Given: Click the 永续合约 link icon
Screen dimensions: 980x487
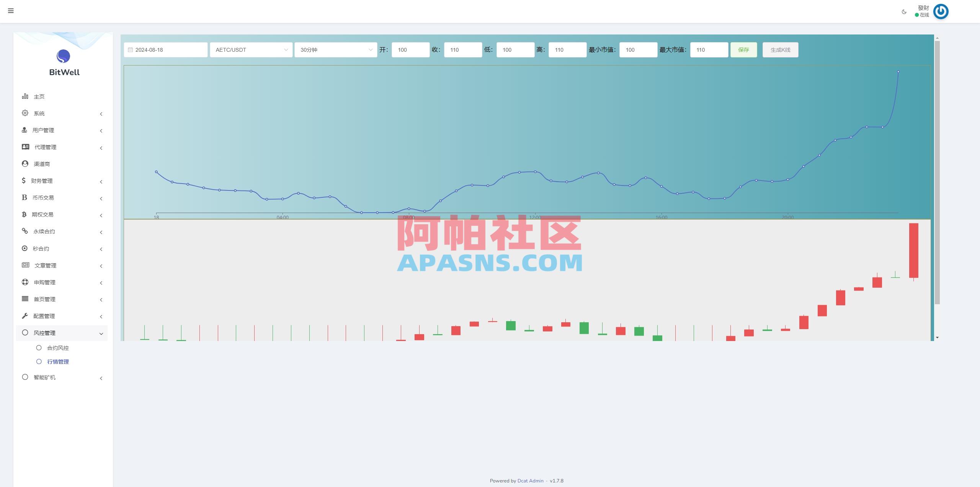Looking at the screenshot, I should (x=24, y=231).
